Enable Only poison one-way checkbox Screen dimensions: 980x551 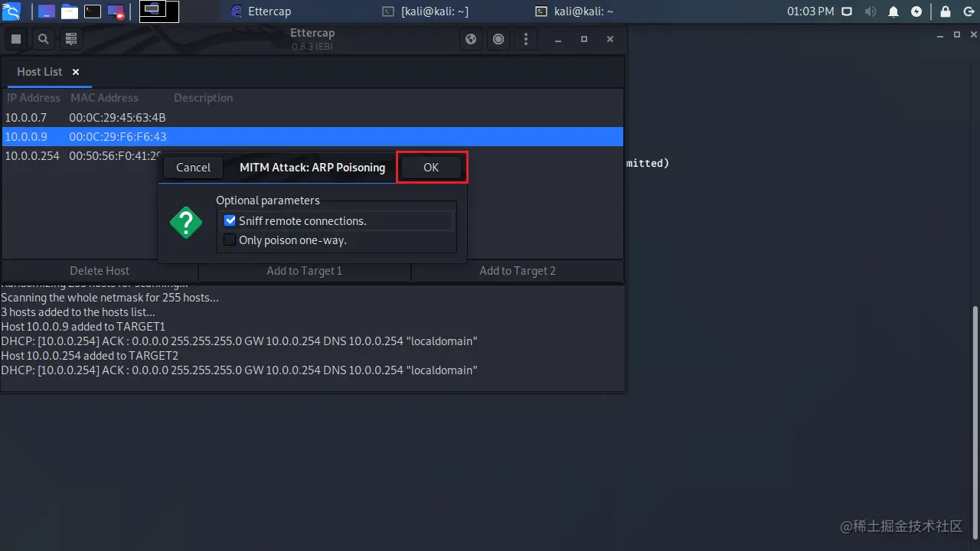coord(230,240)
